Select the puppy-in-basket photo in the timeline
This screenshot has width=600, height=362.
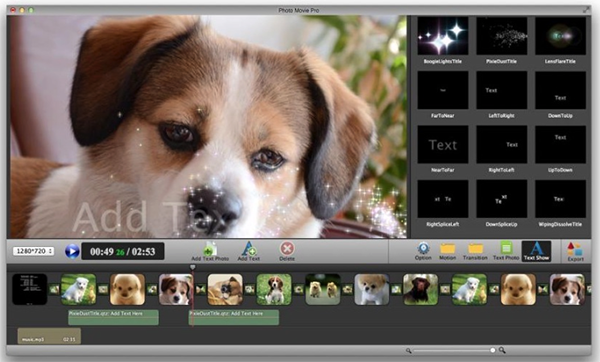[225, 289]
